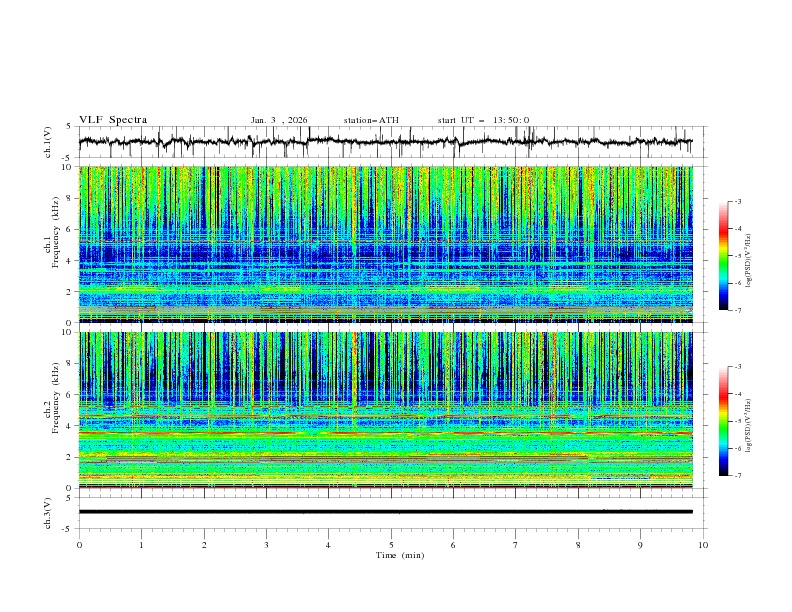
Task: Click the "9" tick label on time axis
Action: point(640,545)
